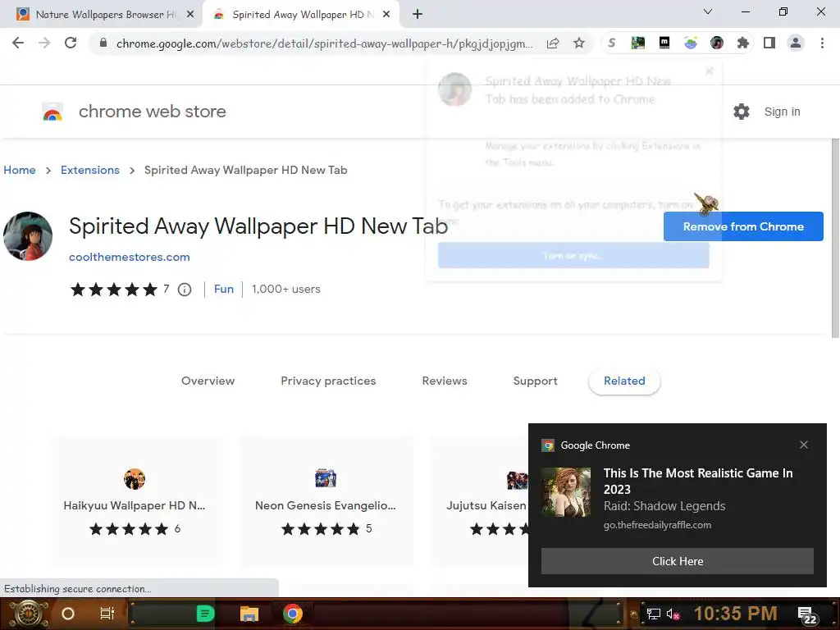Open Task View in taskbar
This screenshot has height=630, width=840.
pyautogui.click(x=107, y=614)
